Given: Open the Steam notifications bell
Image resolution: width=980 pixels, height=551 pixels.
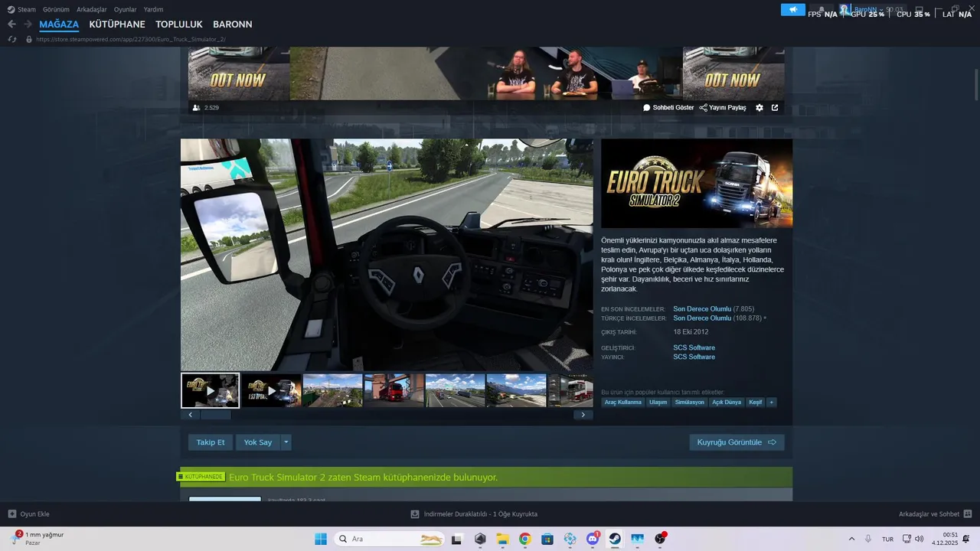Looking at the screenshot, I should (x=822, y=9).
